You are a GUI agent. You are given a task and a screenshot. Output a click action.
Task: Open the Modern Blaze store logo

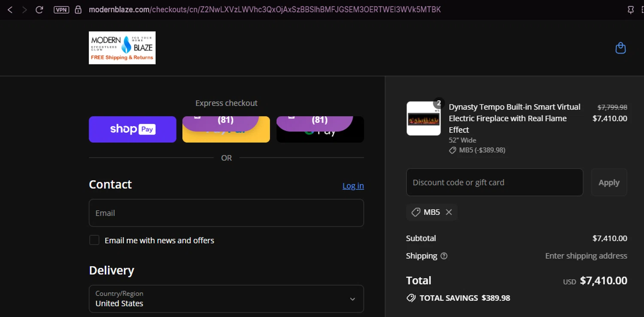click(x=122, y=48)
